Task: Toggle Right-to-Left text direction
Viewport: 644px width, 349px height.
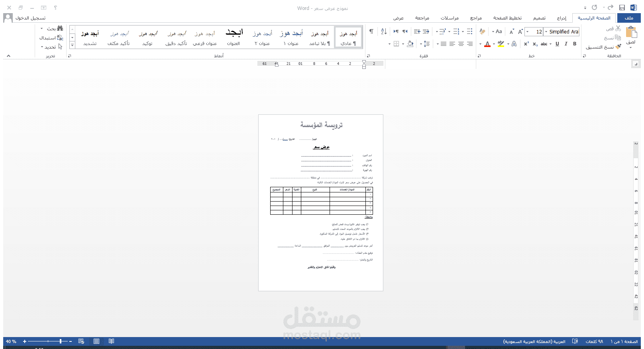Action: click(x=405, y=31)
